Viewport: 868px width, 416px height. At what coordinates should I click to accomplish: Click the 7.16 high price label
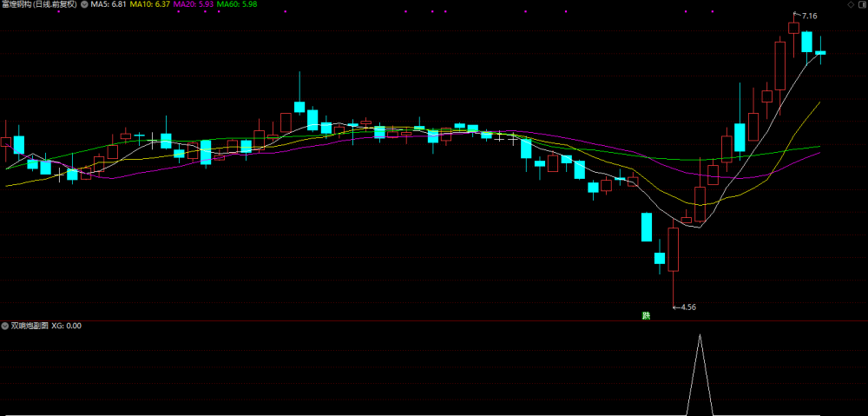tap(809, 16)
